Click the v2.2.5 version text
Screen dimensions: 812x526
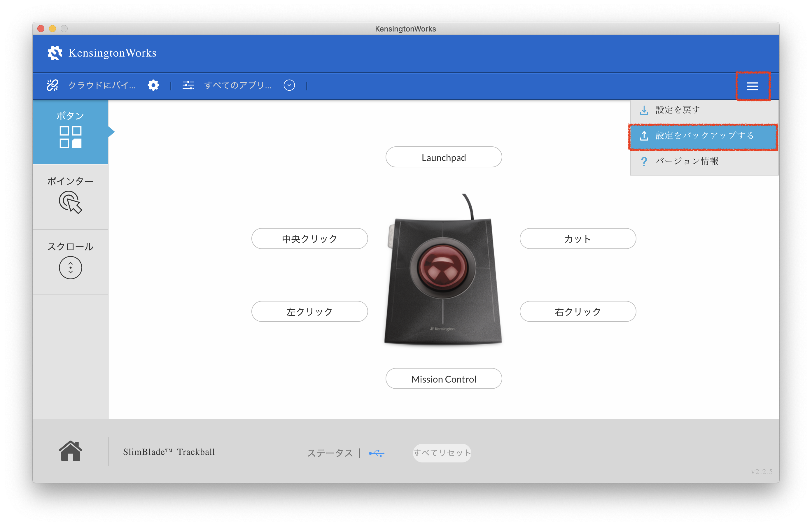pyautogui.click(x=762, y=471)
